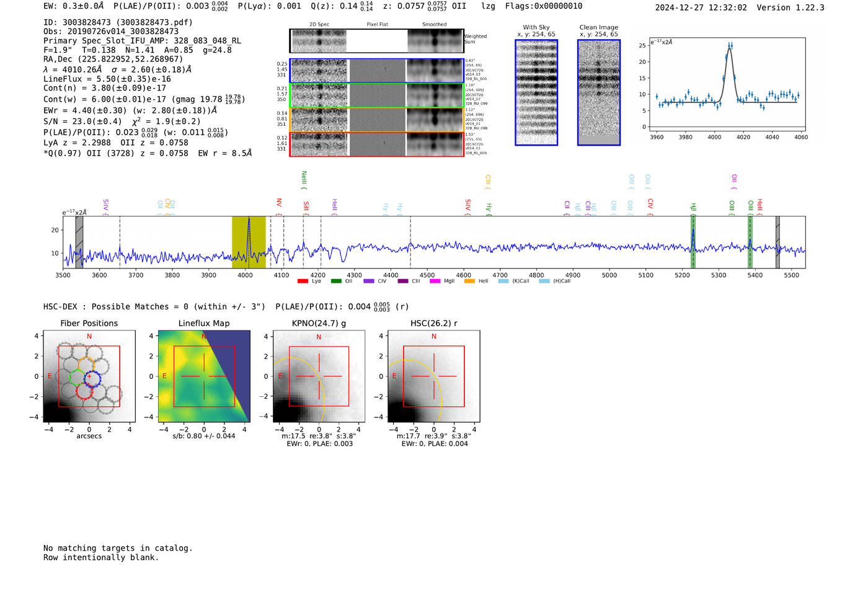
Task: Select the green-bordered fiber 2D spectrum row
Action: [376, 96]
